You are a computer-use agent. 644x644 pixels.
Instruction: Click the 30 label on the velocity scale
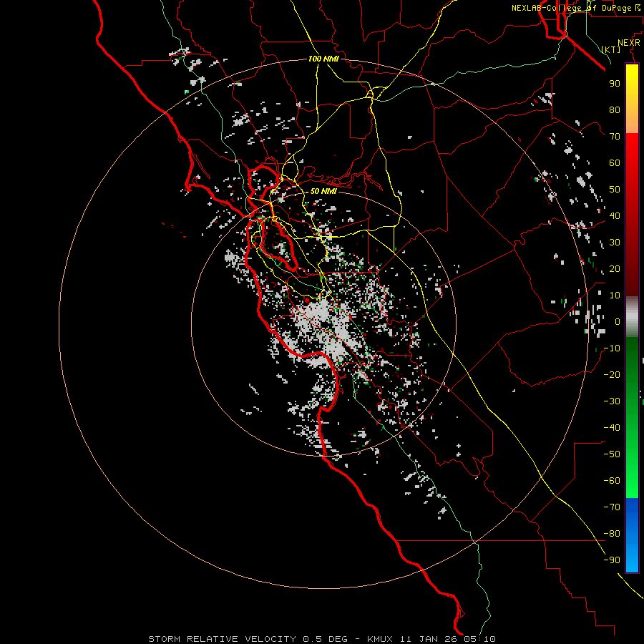click(x=615, y=243)
